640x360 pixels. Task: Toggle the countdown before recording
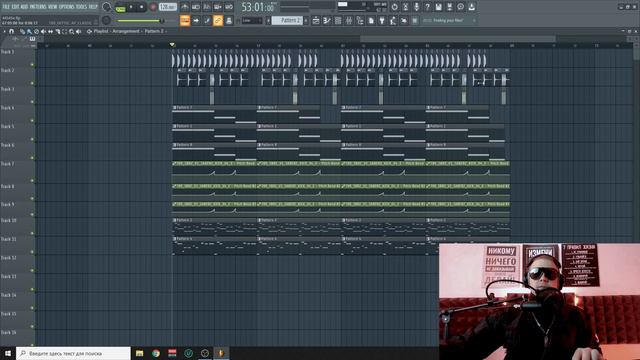coord(207,7)
